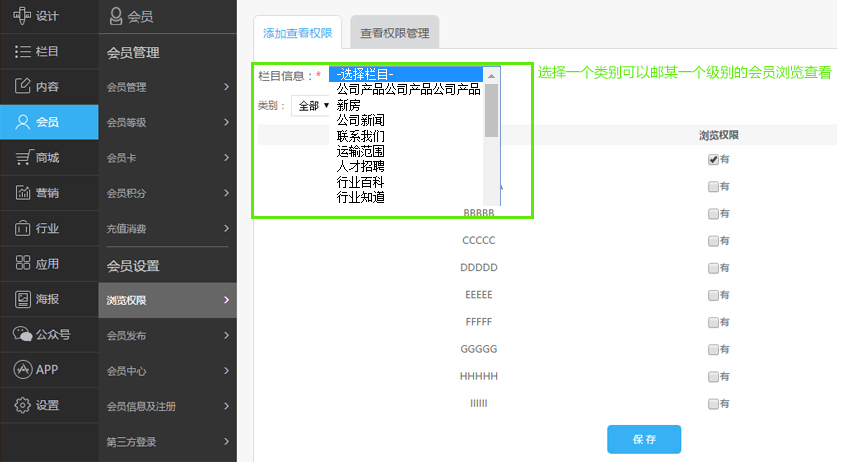Switch to the 查看权限管理 tab
The image size is (845, 464).
pos(394,33)
